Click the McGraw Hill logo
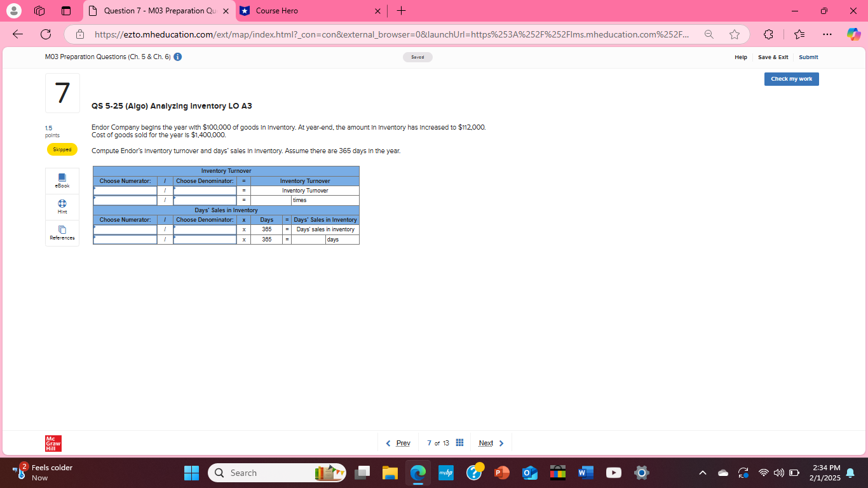Viewport: 868px width, 488px height. coord(53,443)
